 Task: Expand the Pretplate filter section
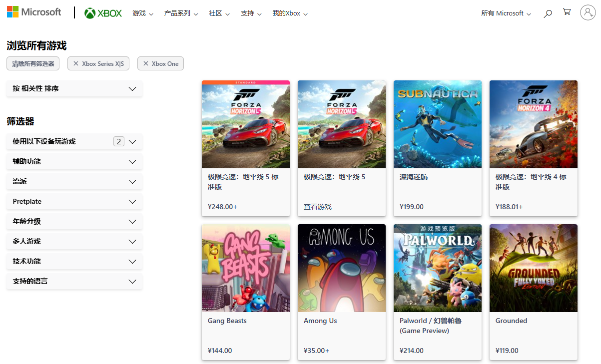[74, 201]
